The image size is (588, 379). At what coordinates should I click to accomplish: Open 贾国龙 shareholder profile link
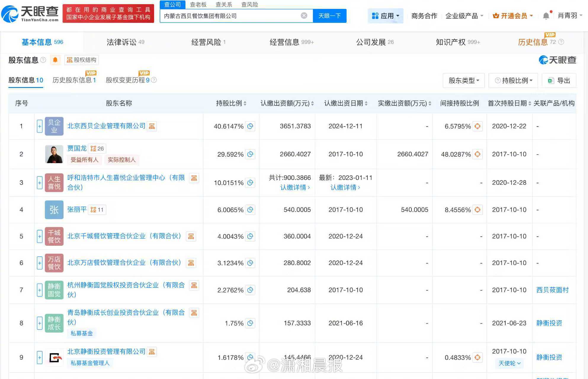(x=77, y=148)
